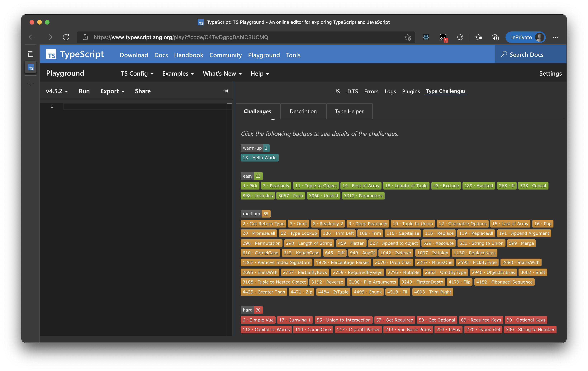Expand the Export dropdown menu
This screenshot has height=371, width=588.
pos(112,91)
